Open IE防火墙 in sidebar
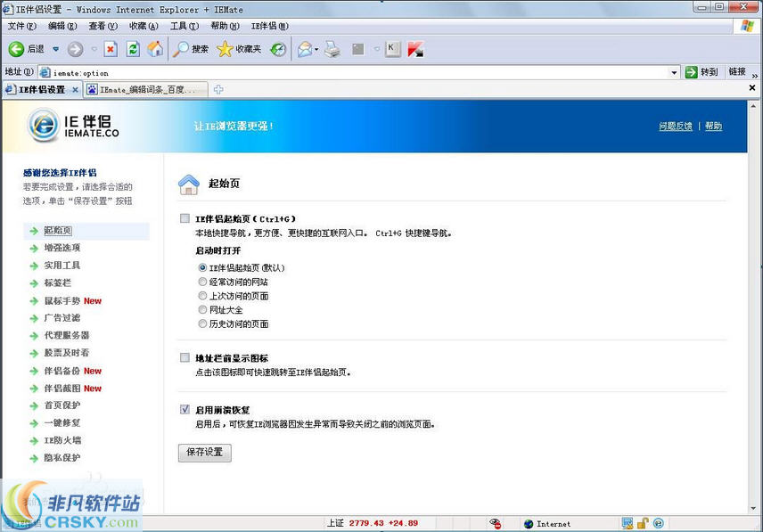 tap(62, 440)
